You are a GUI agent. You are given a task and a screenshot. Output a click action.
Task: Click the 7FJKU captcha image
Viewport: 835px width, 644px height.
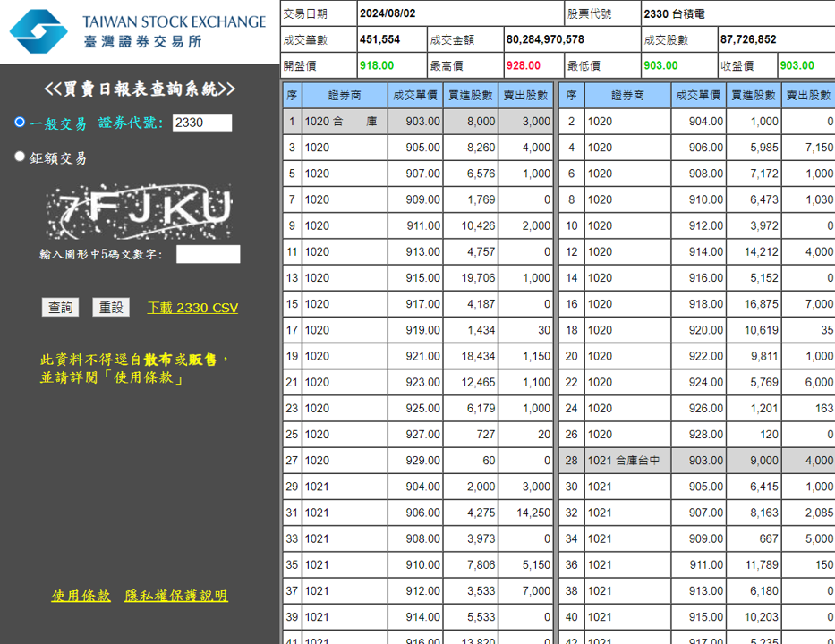click(x=140, y=211)
